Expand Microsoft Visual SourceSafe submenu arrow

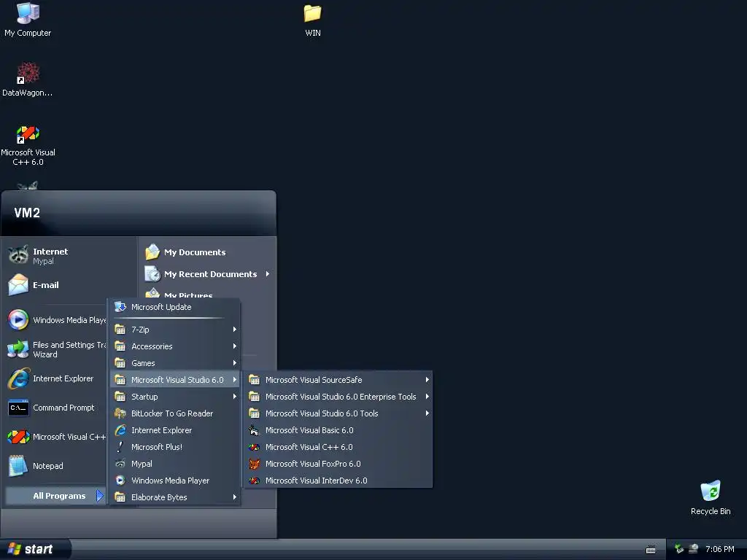(427, 379)
